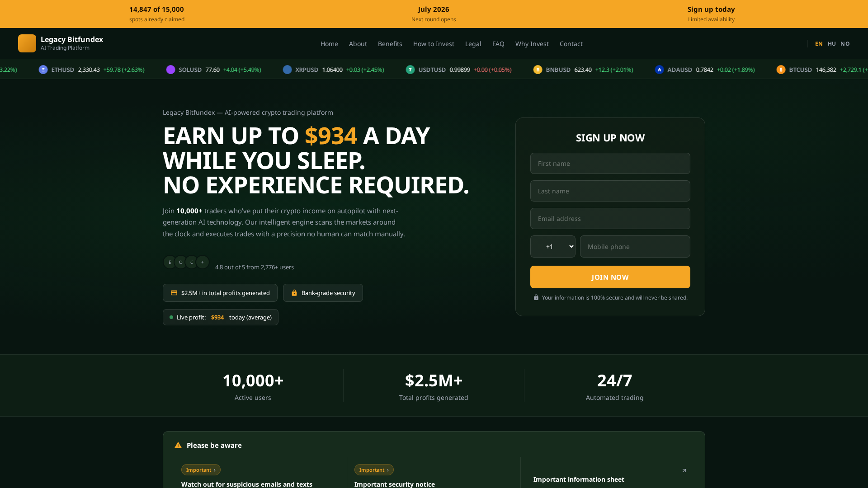Viewport: 868px width, 488px height.
Task: Click 4.8 out of 5 rating text
Action: pyautogui.click(x=255, y=267)
